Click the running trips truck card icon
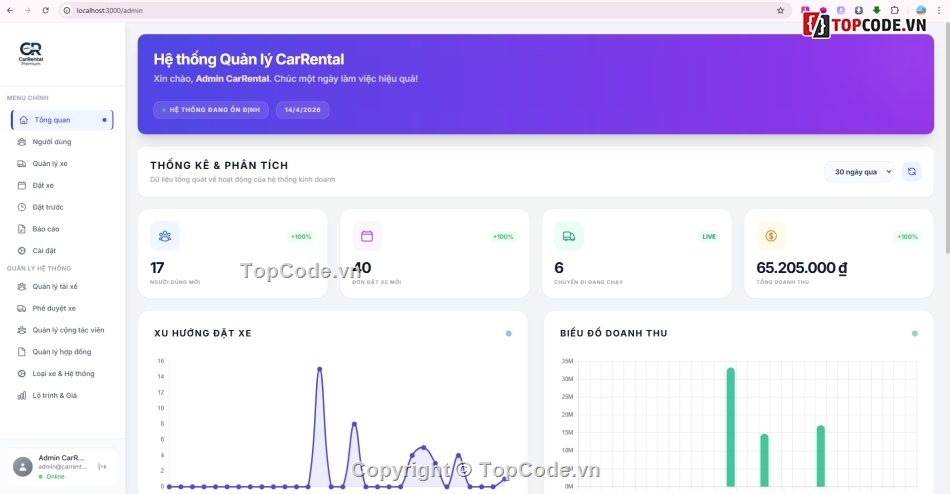Viewport: 950px width, 494px height. tap(569, 236)
